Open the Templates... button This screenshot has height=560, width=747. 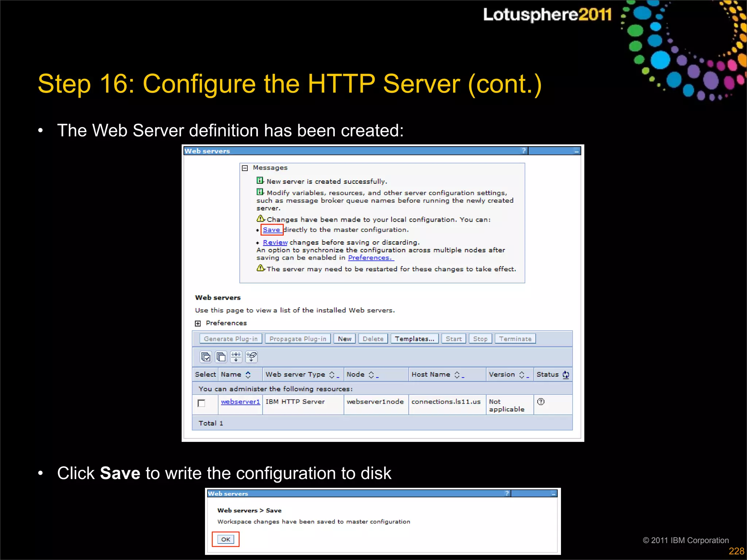415,339
